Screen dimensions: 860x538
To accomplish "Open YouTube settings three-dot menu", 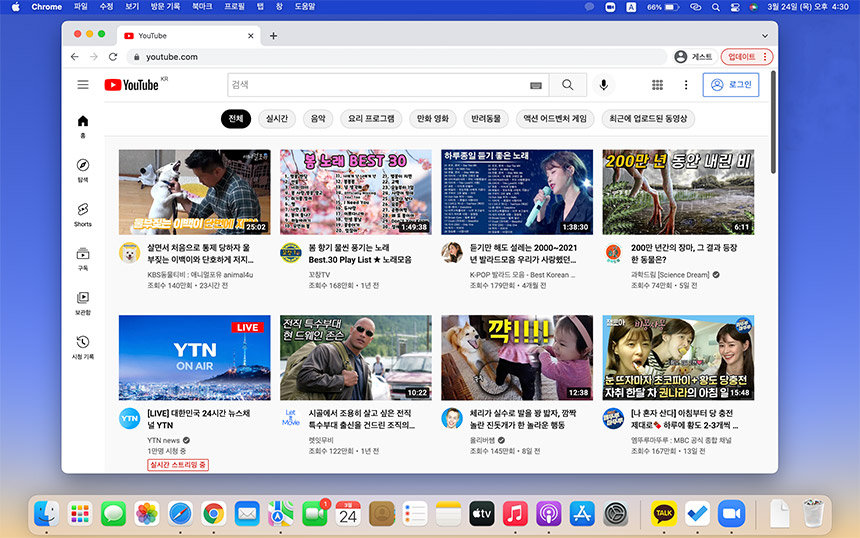I will [686, 85].
